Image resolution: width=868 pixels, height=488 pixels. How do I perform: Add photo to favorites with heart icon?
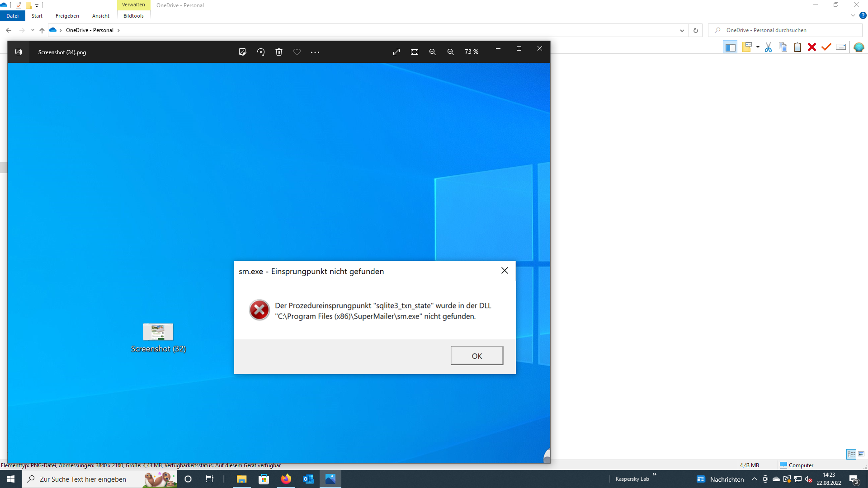point(297,52)
